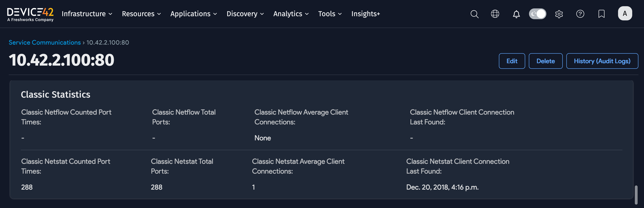Open the Analytics menu
The image size is (644, 208).
[x=291, y=14]
